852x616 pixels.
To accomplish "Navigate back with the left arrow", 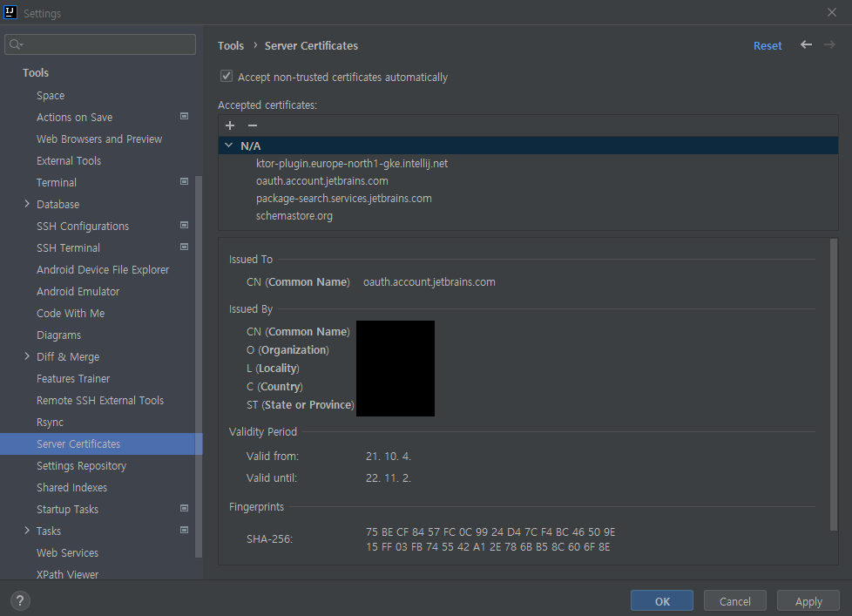I will pyautogui.click(x=807, y=45).
